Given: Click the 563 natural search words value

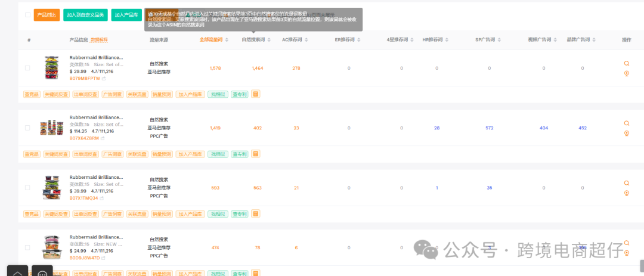Looking at the screenshot, I should (x=258, y=188).
